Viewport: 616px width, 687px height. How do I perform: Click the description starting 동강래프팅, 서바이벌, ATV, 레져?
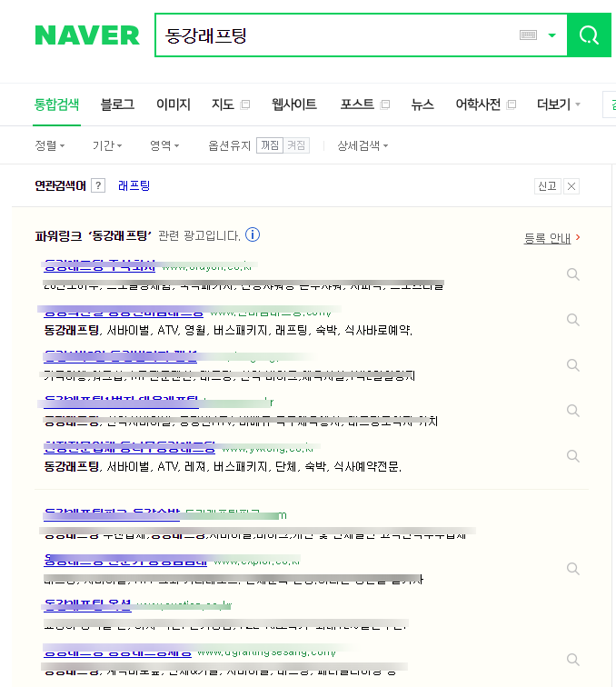pyautogui.click(x=223, y=466)
